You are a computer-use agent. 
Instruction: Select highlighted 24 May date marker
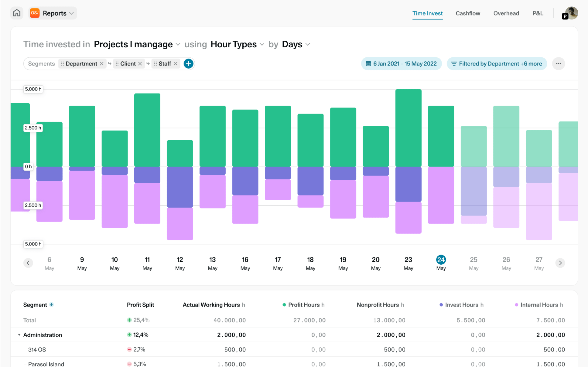441,260
